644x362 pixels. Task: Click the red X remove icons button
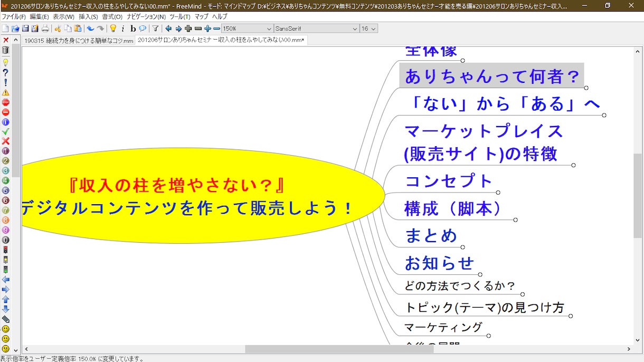point(6,40)
